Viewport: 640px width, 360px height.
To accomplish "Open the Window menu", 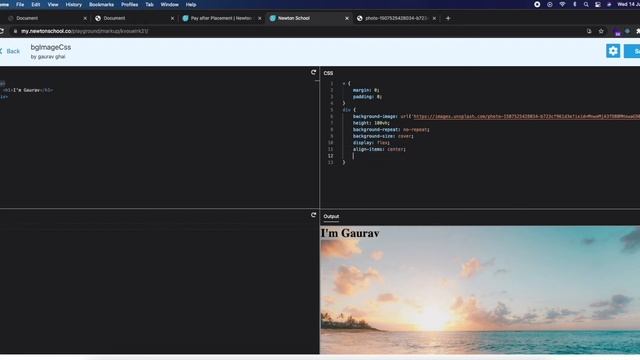I will click(170, 4).
